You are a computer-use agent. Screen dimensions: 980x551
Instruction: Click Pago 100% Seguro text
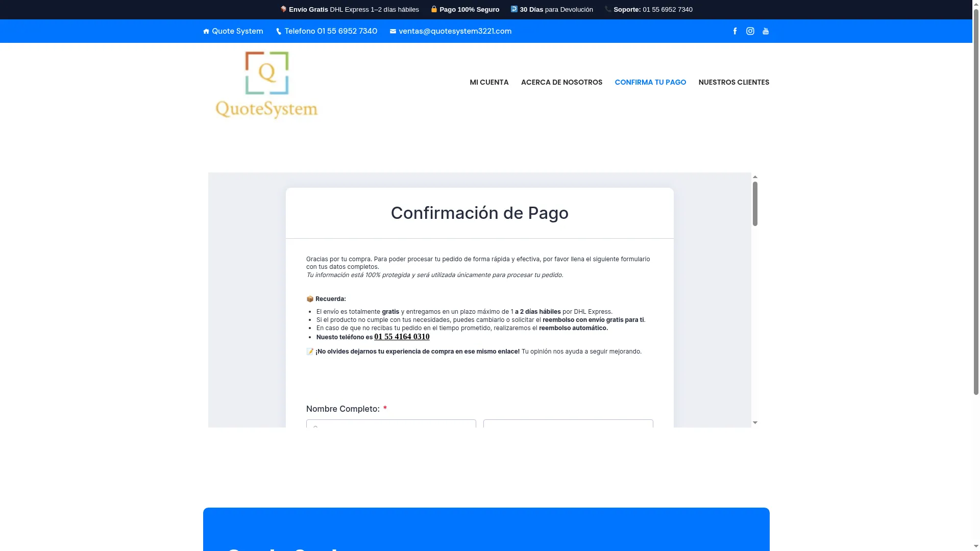(x=469, y=10)
